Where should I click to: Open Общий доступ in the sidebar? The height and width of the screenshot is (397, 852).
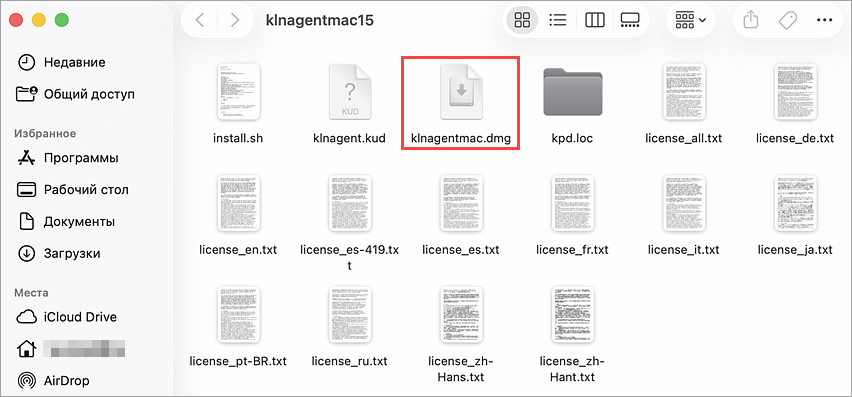[76, 94]
